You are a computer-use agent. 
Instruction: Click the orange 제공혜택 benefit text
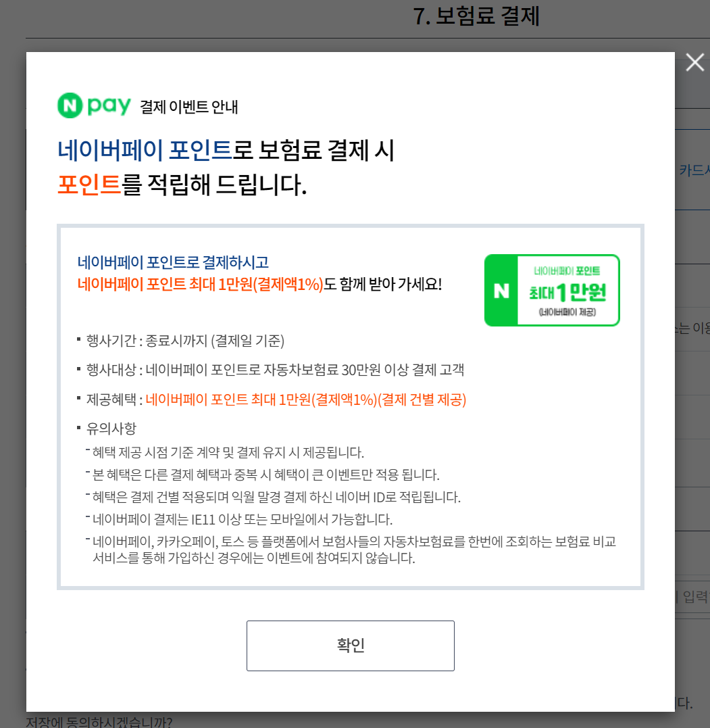coord(306,399)
